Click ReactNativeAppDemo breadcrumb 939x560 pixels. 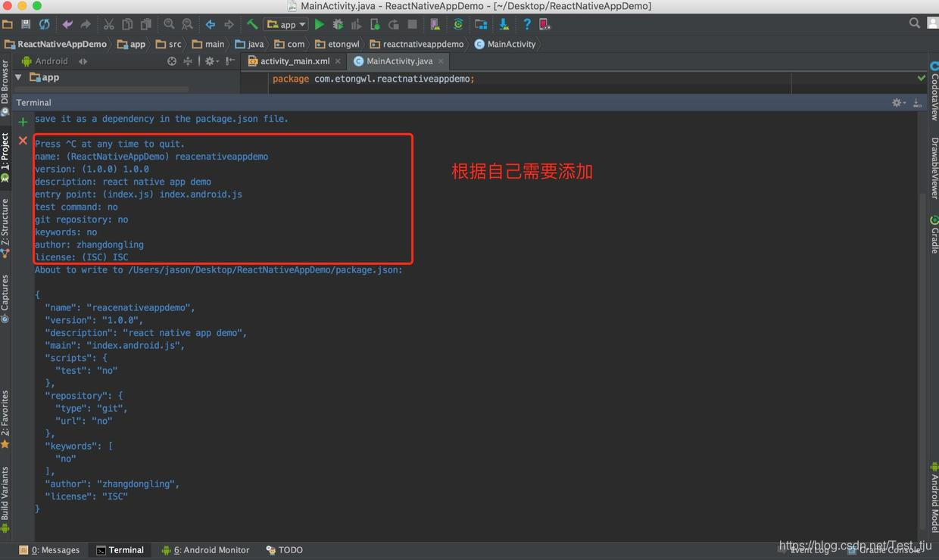click(56, 44)
